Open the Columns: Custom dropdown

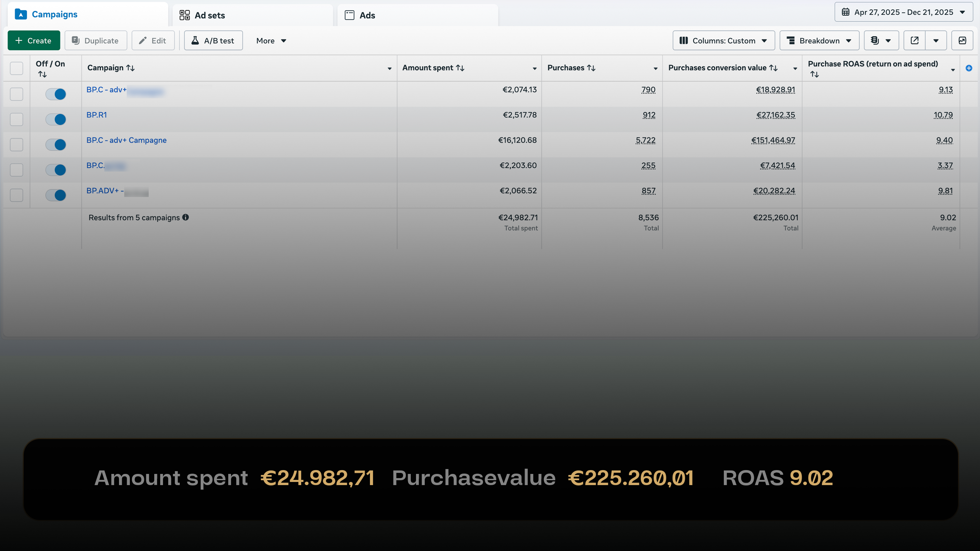[x=723, y=41]
